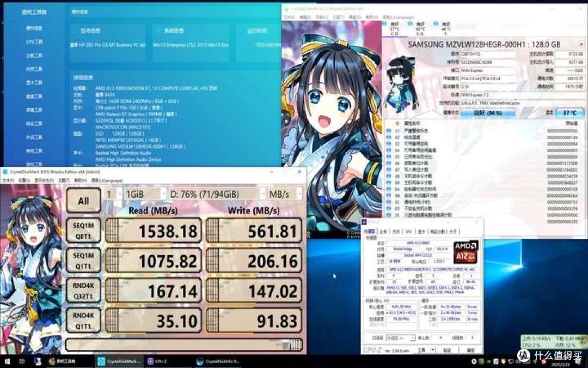Switch to the 主板 tab in CPU-Z
Image resolution: width=588 pixels, height=368 pixels.
coord(383,232)
